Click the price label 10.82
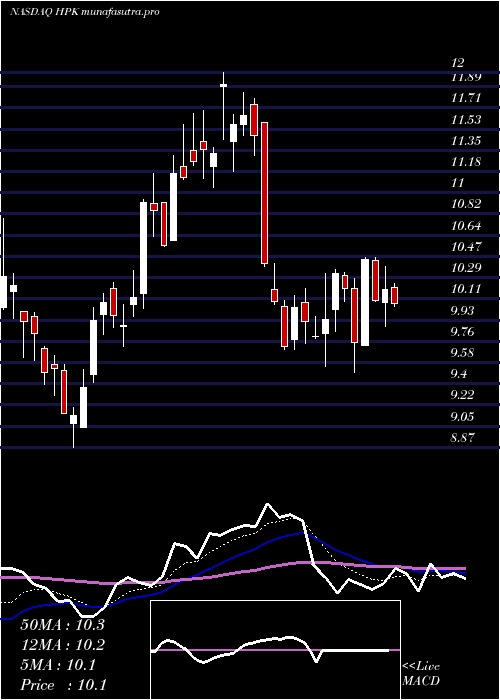Screen dimensions: 500x700 (466, 204)
